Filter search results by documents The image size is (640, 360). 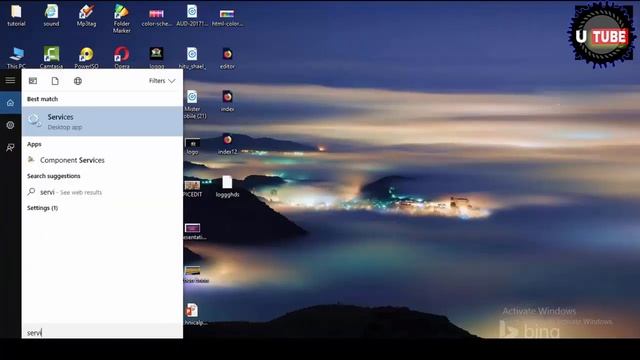[55, 81]
